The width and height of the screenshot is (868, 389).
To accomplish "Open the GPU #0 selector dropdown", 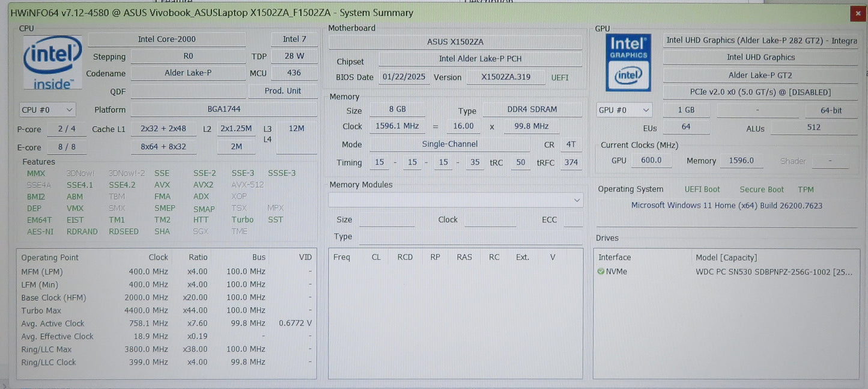I will coord(624,111).
